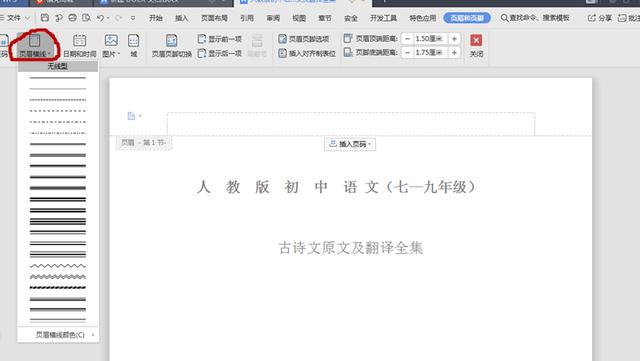Switch to the 开发工具 tab
This screenshot has height=361, width=640.
383,18
